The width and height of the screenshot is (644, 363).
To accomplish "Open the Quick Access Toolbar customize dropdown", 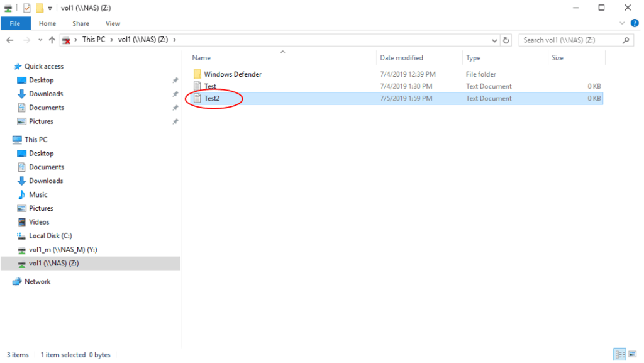I will 49,8.
